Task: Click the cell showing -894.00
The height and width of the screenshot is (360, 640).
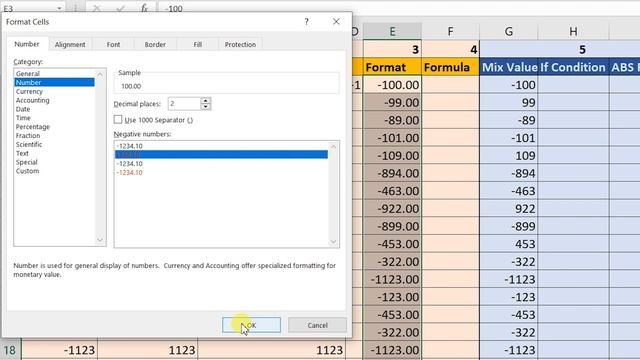Action: [392, 173]
